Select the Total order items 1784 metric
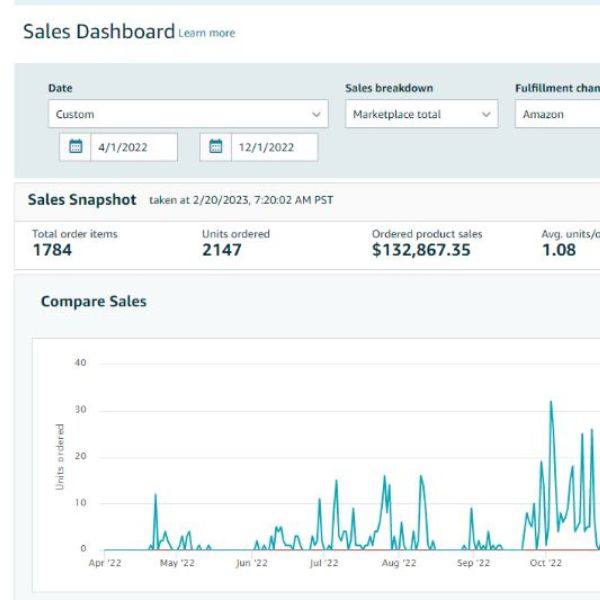Screen dimensions: 600x600 [x=52, y=250]
